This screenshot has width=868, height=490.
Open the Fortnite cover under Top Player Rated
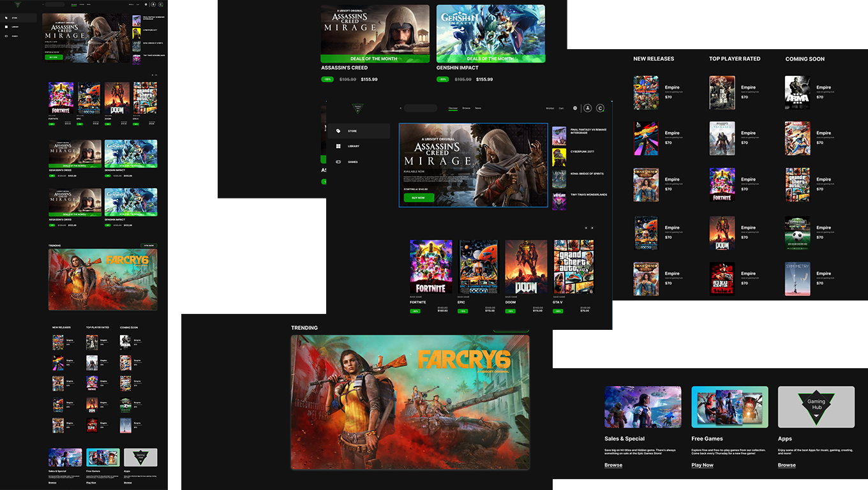[x=722, y=184]
